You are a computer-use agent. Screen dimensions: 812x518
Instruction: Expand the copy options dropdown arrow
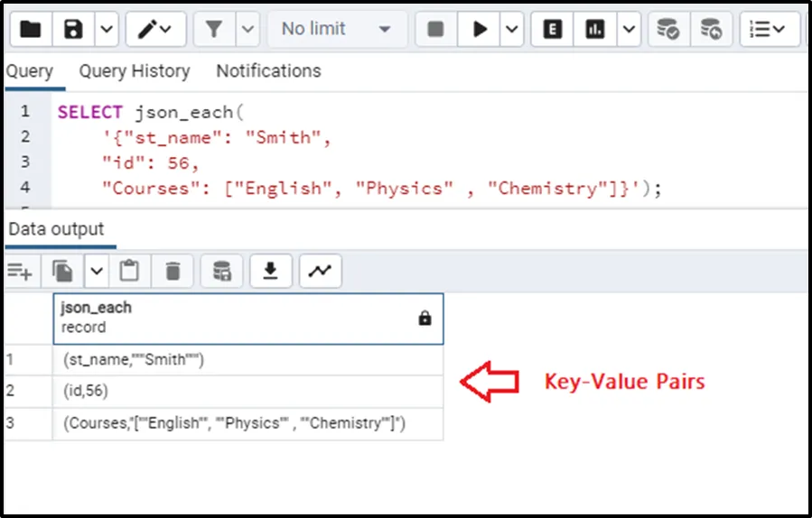pos(96,270)
